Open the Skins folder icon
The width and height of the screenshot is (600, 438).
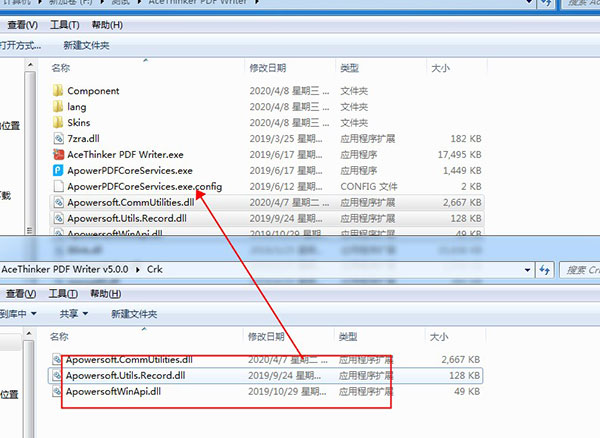[x=58, y=122]
